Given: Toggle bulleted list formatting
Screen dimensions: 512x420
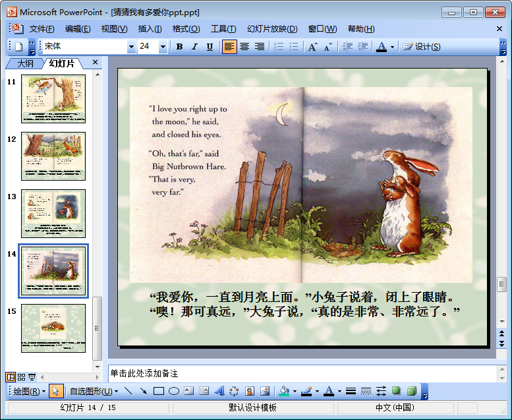Looking at the screenshot, I should (294, 47).
